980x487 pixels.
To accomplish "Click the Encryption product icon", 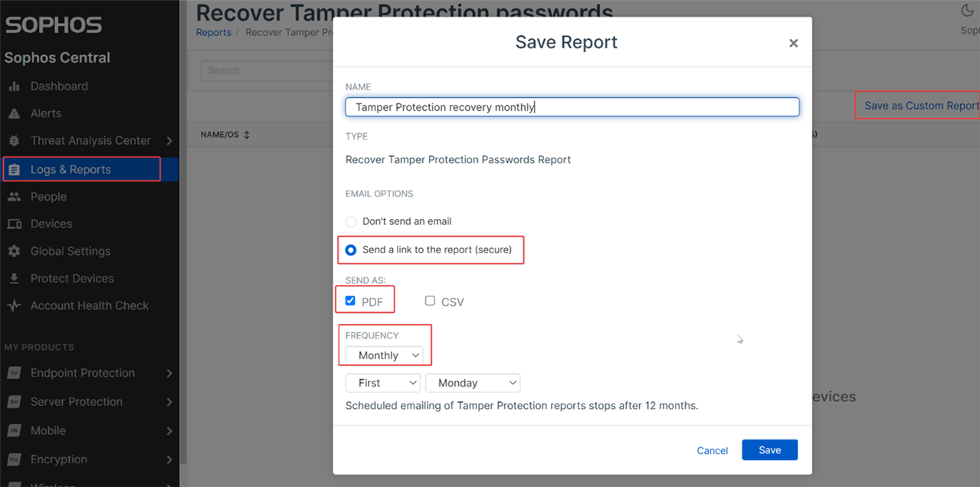I will (x=14, y=459).
